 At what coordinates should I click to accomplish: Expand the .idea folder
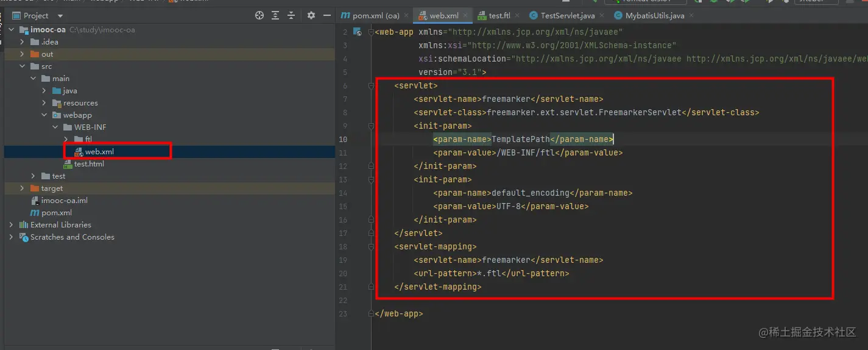click(x=23, y=42)
